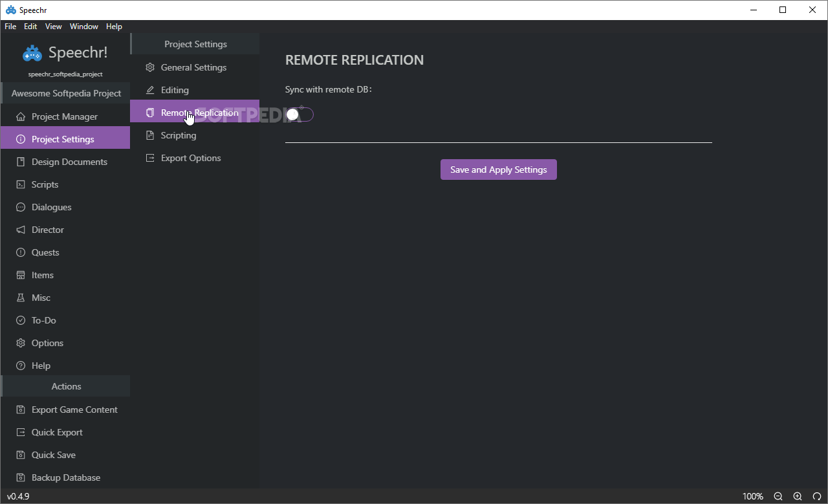The height and width of the screenshot is (504, 828).
Task: Click the Actions section header
Action: pyautogui.click(x=66, y=386)
